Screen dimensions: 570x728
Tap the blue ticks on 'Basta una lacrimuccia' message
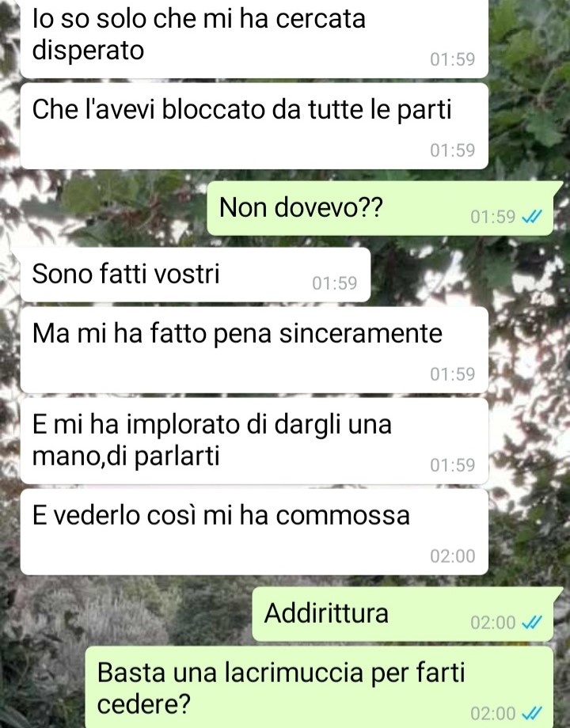click(532, 713)
